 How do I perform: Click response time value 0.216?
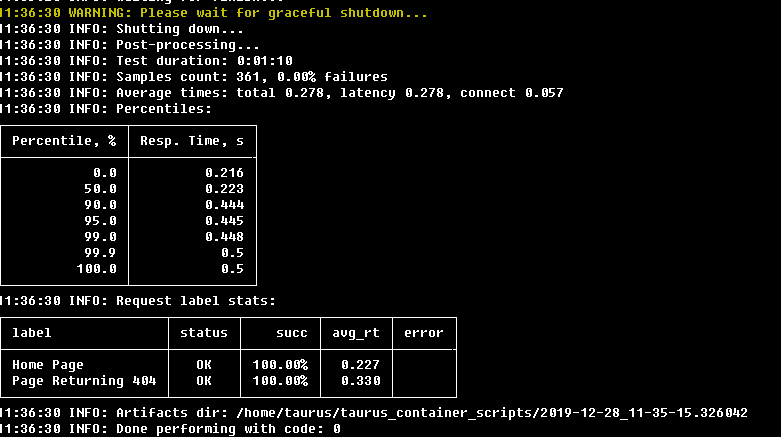point(225,173)
